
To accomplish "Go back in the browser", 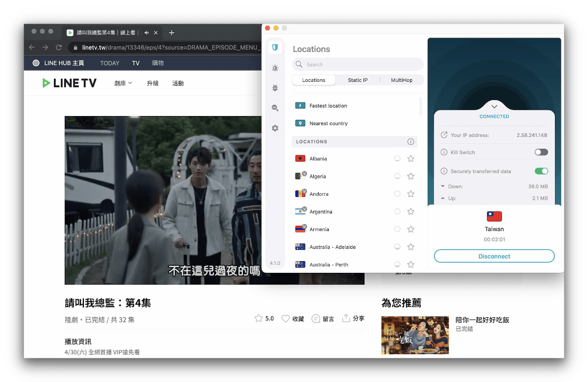I will click(x=32, y=47).
